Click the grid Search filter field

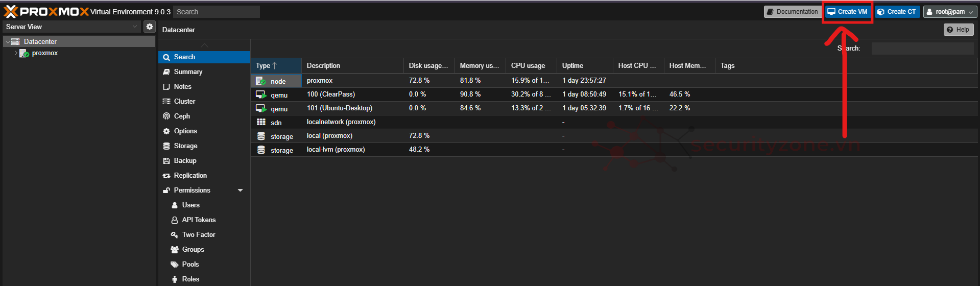pyautogui.click(x=922, y=49)
